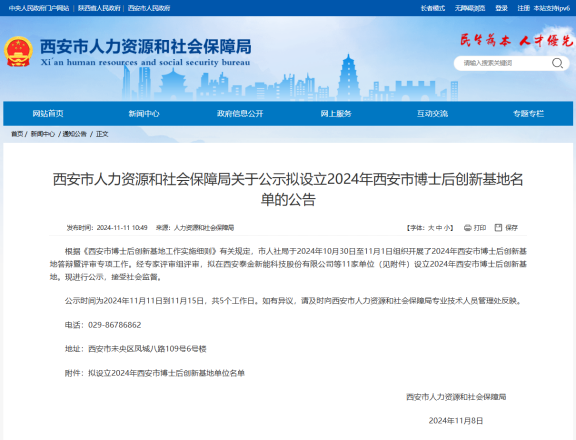The width and height of the screenshot is (576, 440).
Task: Set font size to 大
Action: [x=431, y=228]
